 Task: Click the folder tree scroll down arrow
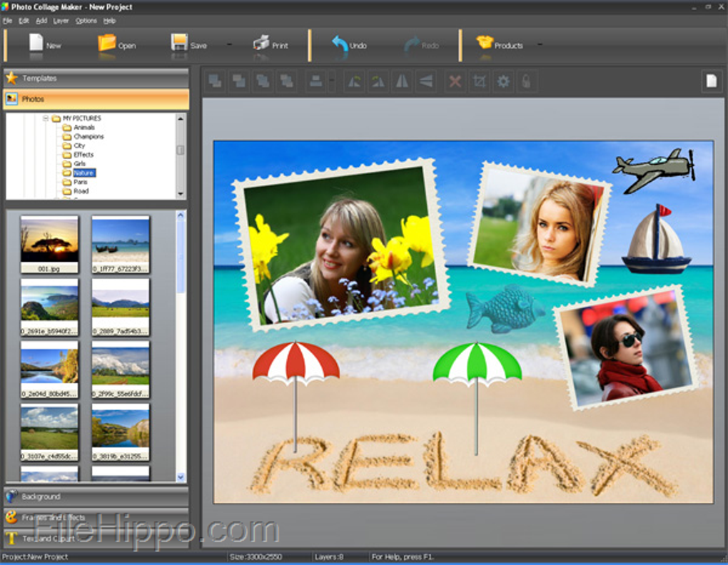pyautogui.click(x=181, y=193)
